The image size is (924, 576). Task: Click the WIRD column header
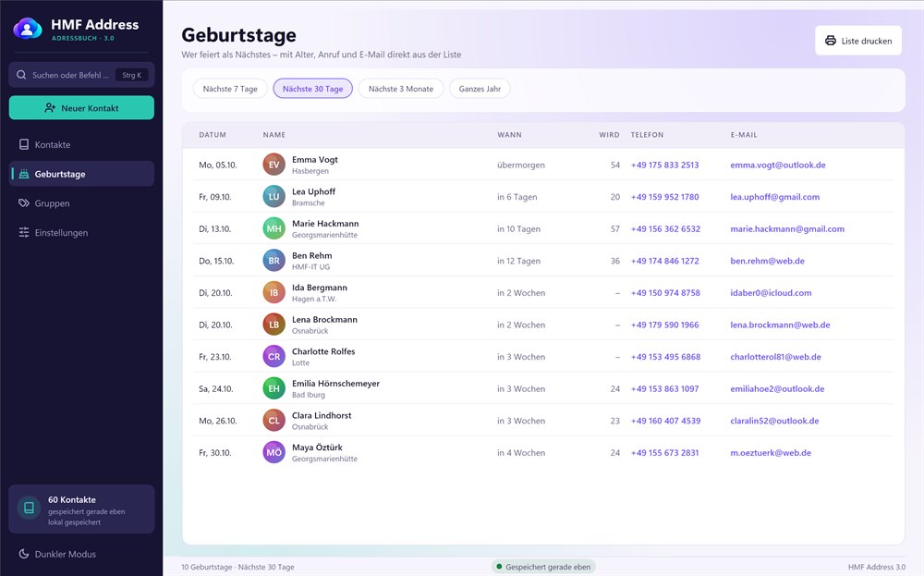pyautogui.click(x=609, y=135)
